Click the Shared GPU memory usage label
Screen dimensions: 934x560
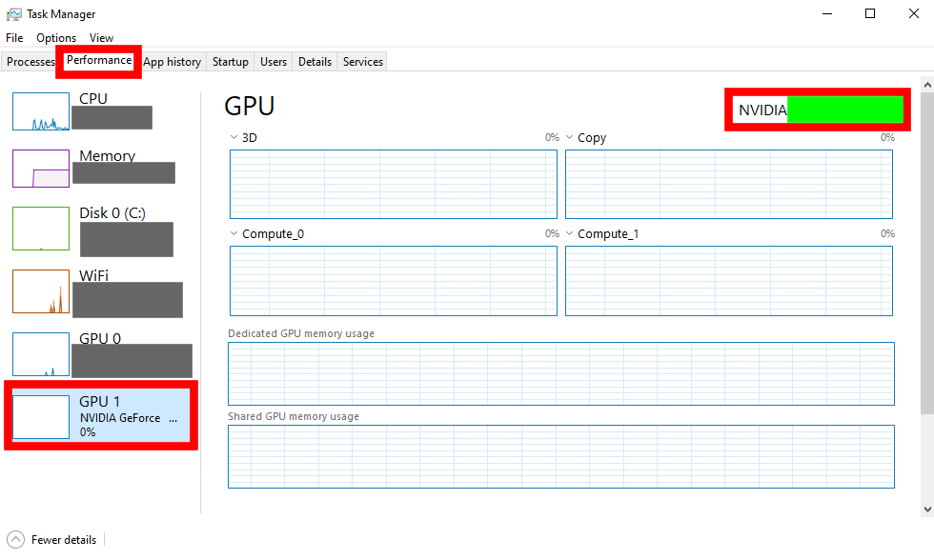[x=294, y=416]
